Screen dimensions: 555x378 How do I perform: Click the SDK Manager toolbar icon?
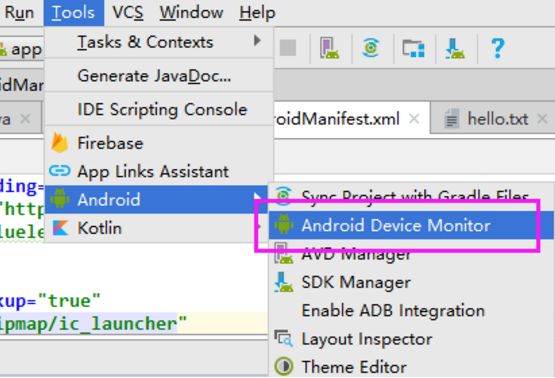tap(455, 48)
